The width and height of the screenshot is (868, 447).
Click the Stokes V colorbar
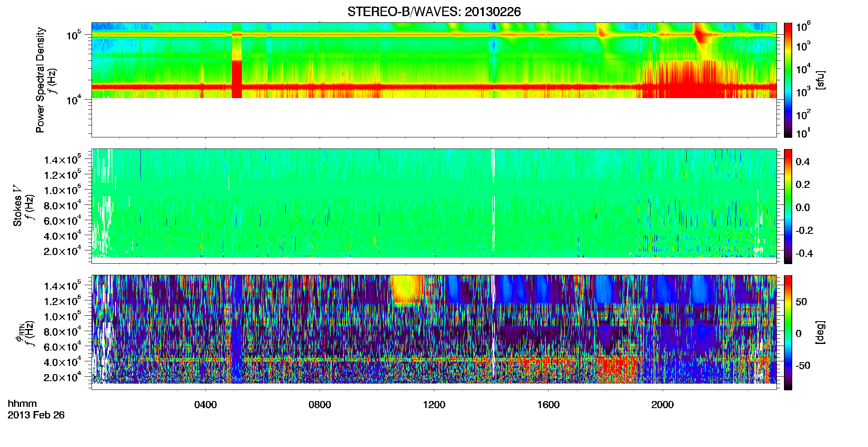[788, 206]
